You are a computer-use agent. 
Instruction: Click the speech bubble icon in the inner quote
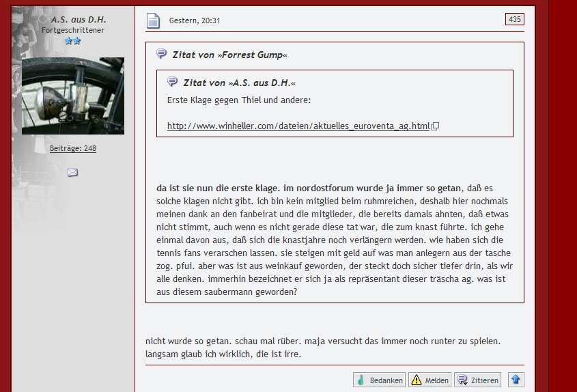pyautogui.click(x=173, y=82)
